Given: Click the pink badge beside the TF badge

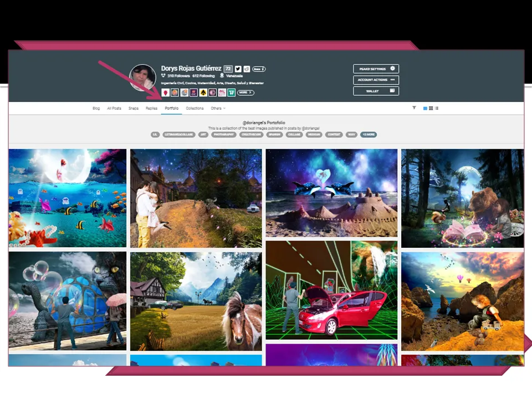Looking at the screenshot, I should [x=222, y=93].
